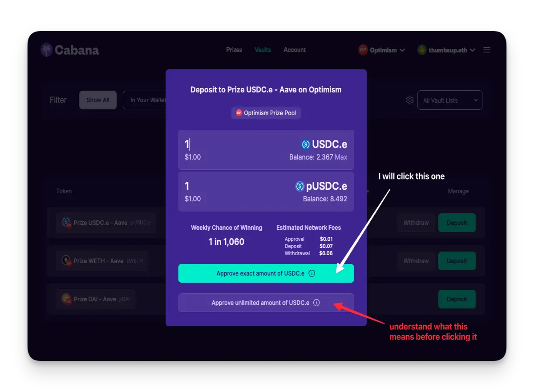Click the Optimism OP network icon
Screen dimensions: 534x392
point(363,50)
